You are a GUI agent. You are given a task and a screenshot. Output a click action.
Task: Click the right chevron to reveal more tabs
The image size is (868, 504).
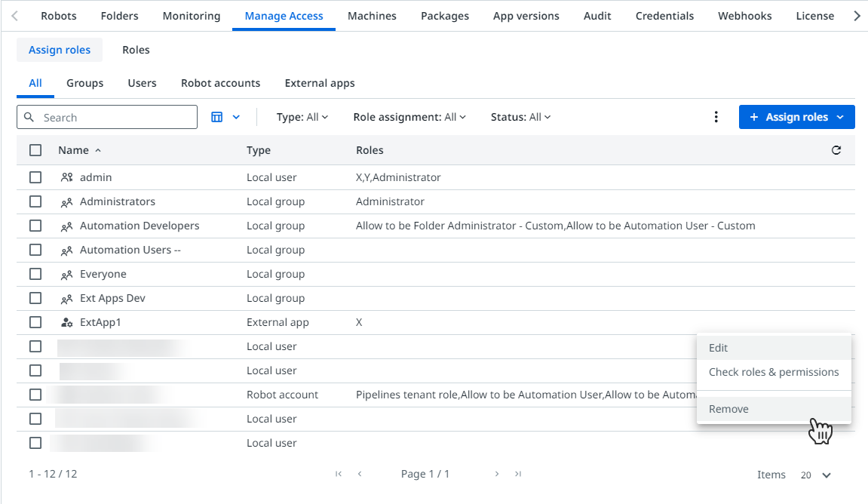[x=857, y=15]
